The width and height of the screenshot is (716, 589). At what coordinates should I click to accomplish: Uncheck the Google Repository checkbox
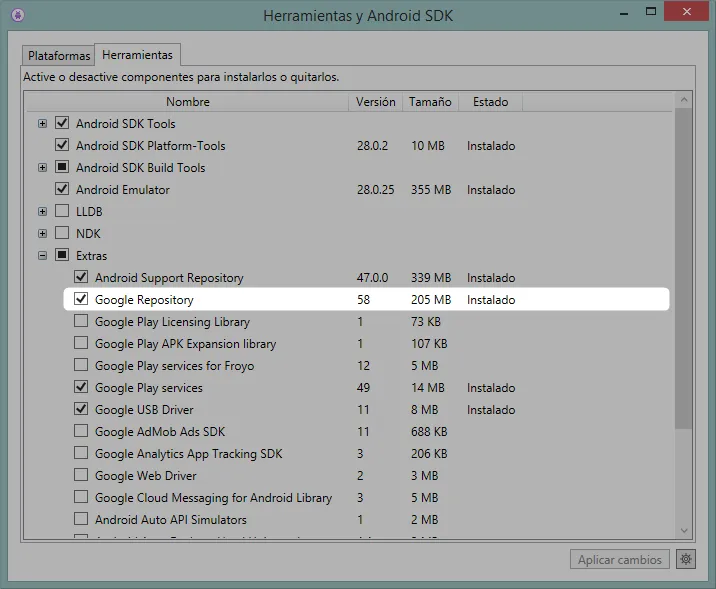(x=81, y=299)
